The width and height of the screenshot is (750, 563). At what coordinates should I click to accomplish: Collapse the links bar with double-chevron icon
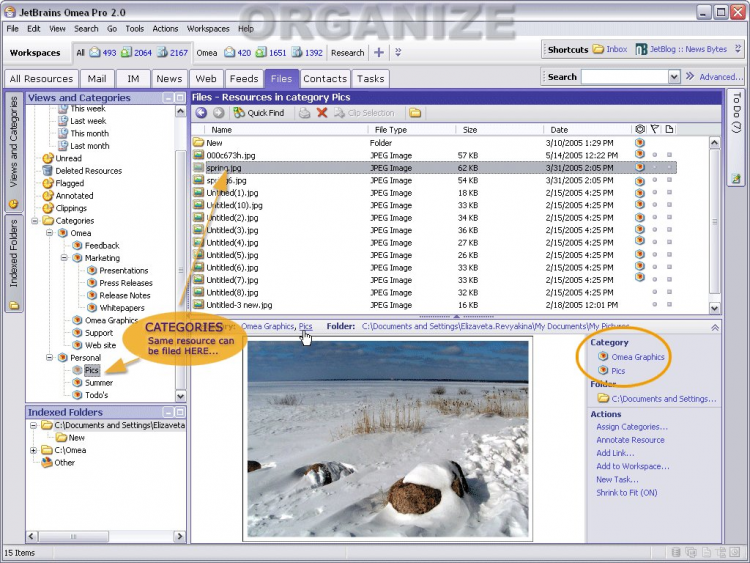[715, 328]
